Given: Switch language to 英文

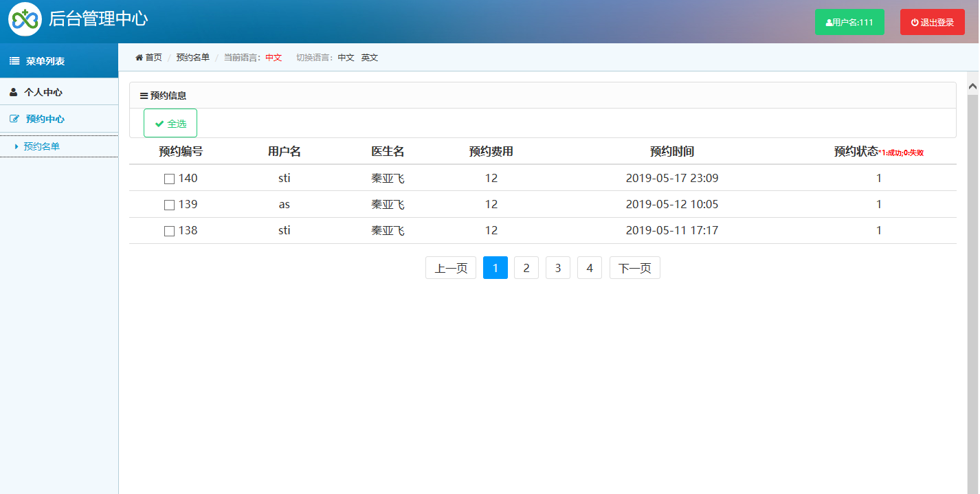Looking at the screenshot, I should 369,58.
